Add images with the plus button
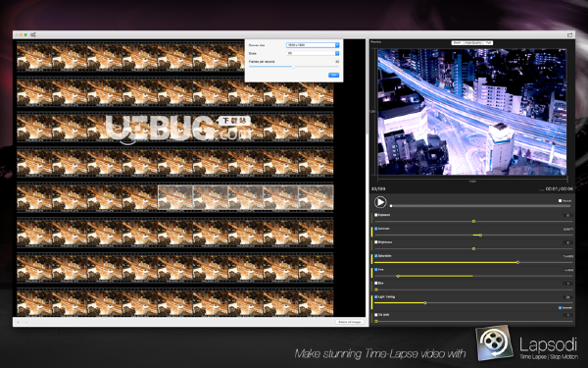Screen dimensions: 588x368 [18, 322]
